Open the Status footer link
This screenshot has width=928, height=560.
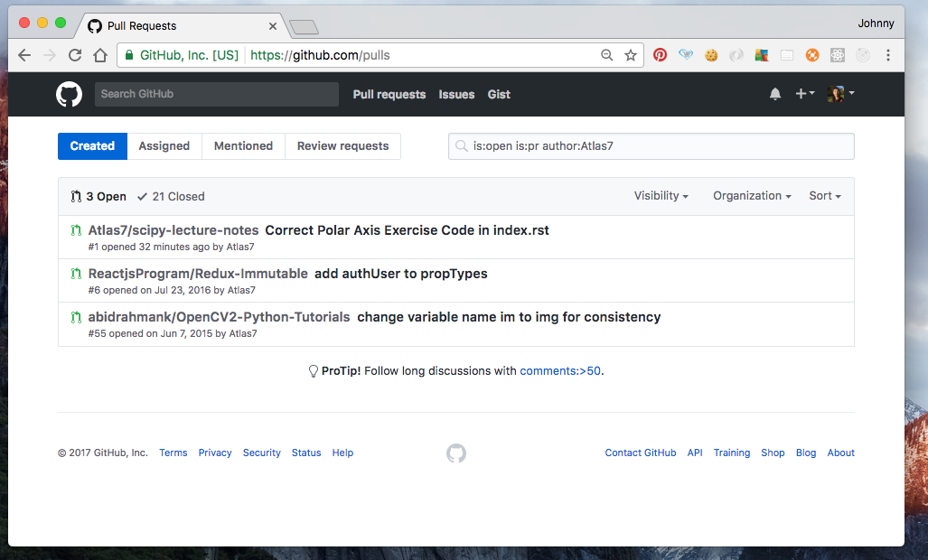306,453
